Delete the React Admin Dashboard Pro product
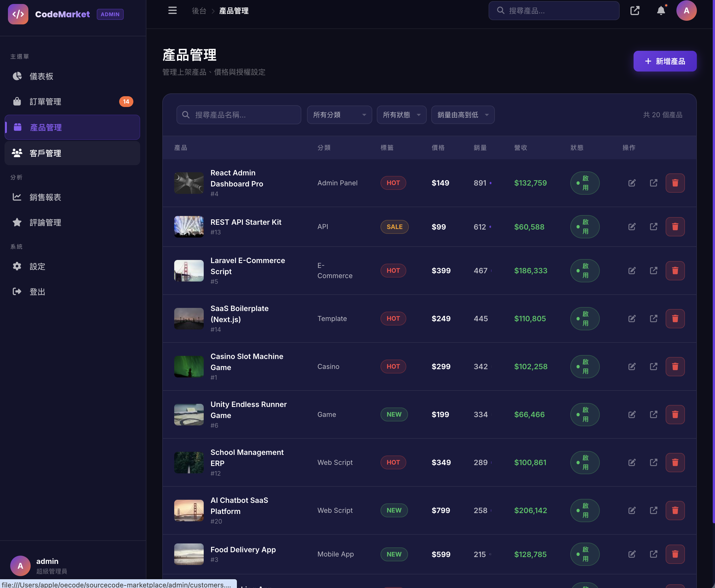This screenshot has height=588, width=715. 675,183
